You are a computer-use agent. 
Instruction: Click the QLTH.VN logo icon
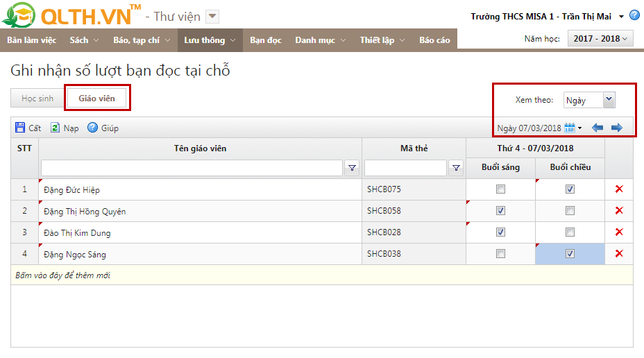pos(19,15)
